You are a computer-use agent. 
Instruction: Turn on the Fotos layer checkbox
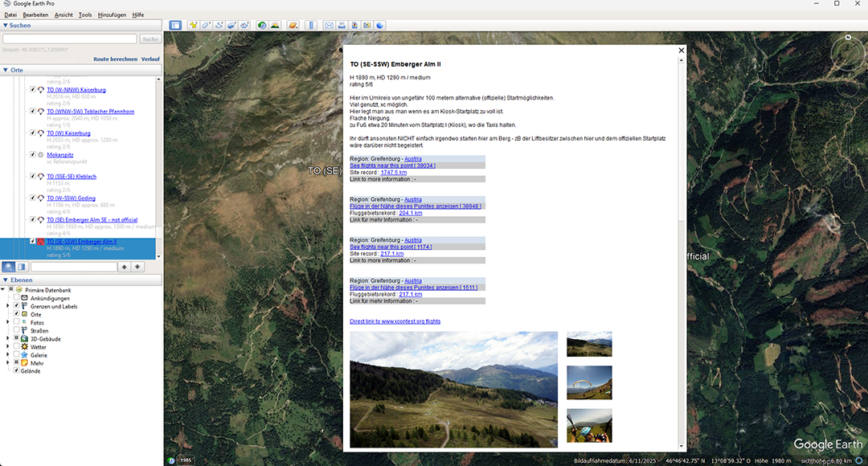pyautogui.click(x=16, y=322)
